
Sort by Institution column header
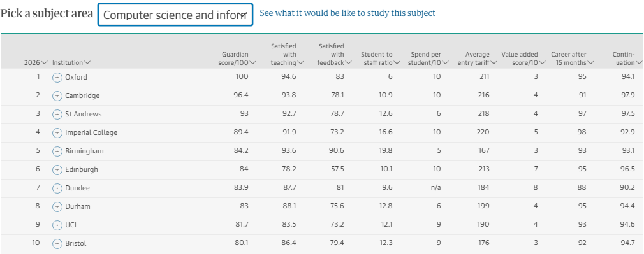[x=71, y=63]
